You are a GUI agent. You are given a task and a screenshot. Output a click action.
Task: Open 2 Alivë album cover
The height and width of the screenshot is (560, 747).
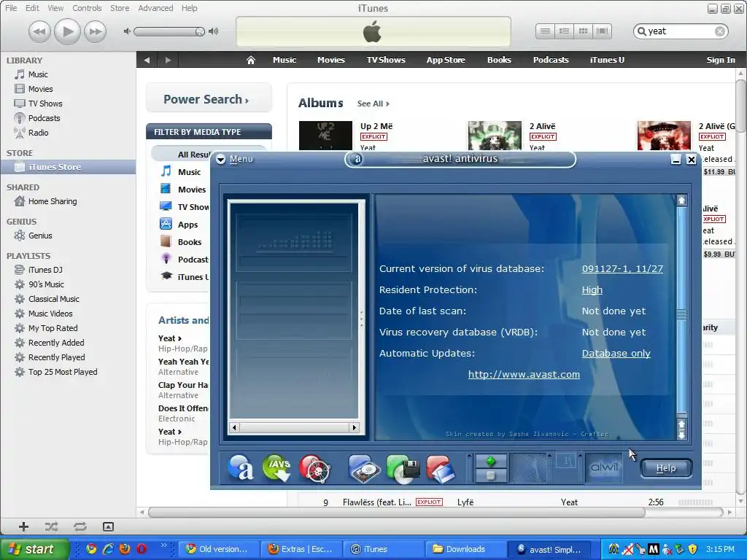click(x=495, y=136)
